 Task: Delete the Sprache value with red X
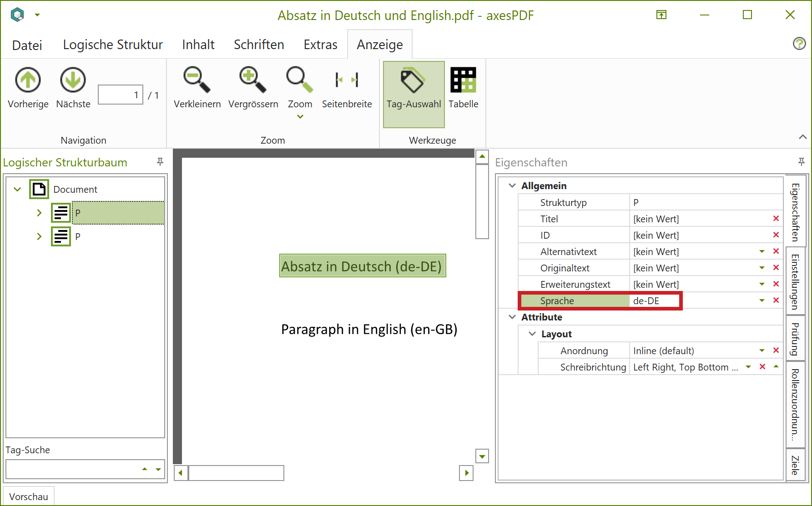(x=776, y=301)
